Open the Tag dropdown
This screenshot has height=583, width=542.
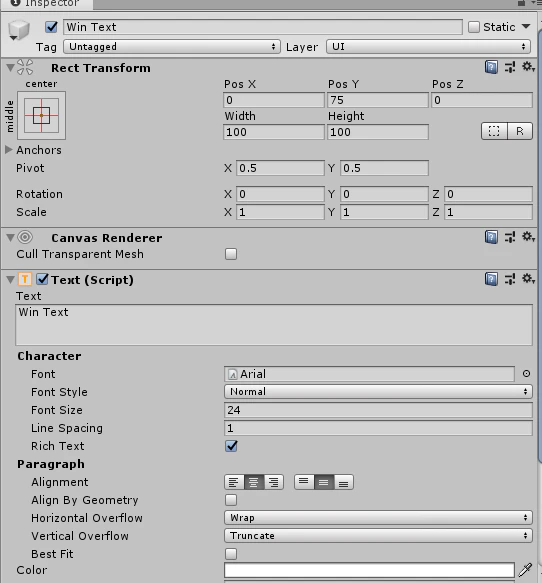click(x=172, y=47)
